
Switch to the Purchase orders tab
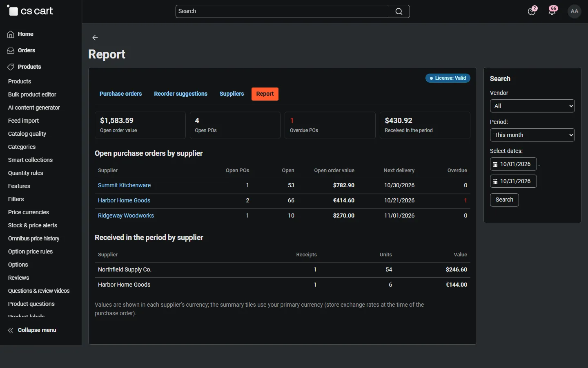(x=121, y=94)
